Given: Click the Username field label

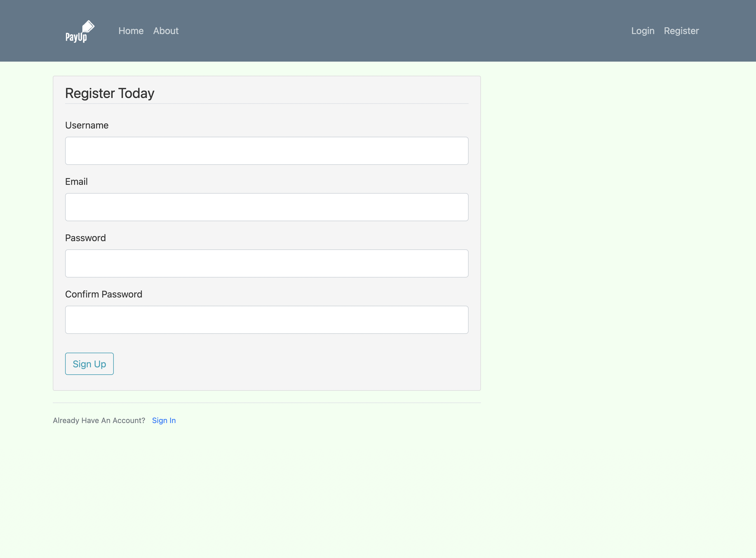Looking at the screenshot, I should coord(87,125).
